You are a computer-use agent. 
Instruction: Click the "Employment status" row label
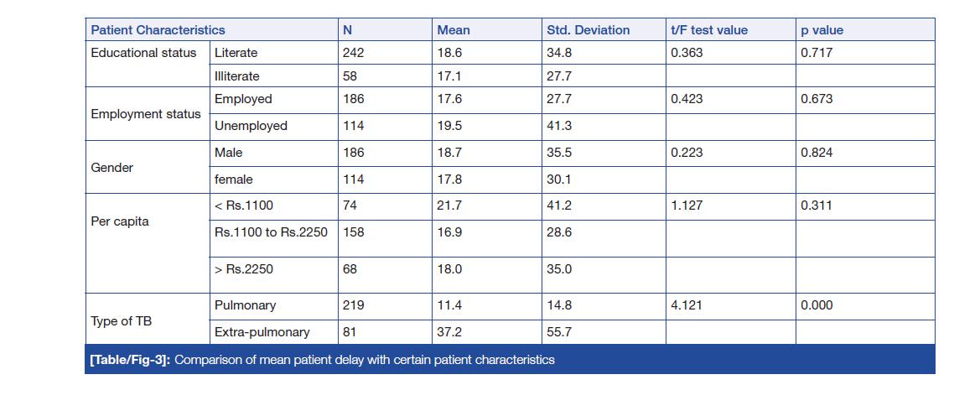[x=146, y=114]
